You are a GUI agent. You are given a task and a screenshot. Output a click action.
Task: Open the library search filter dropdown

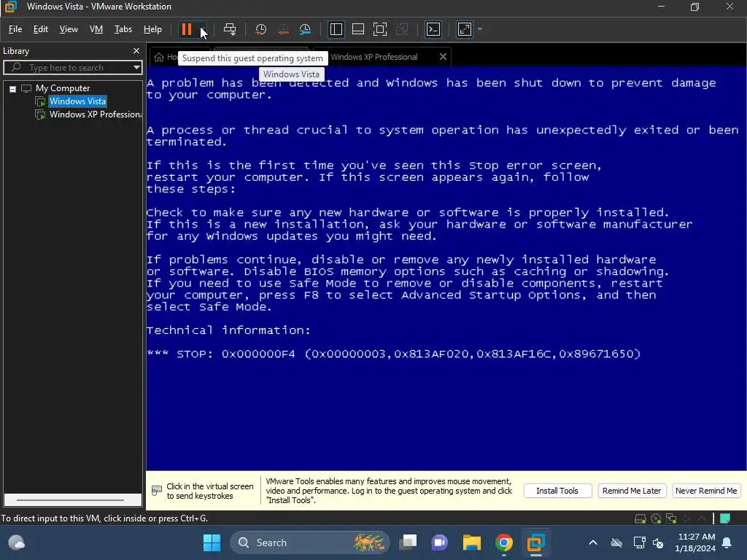click(x=136, y=68)
